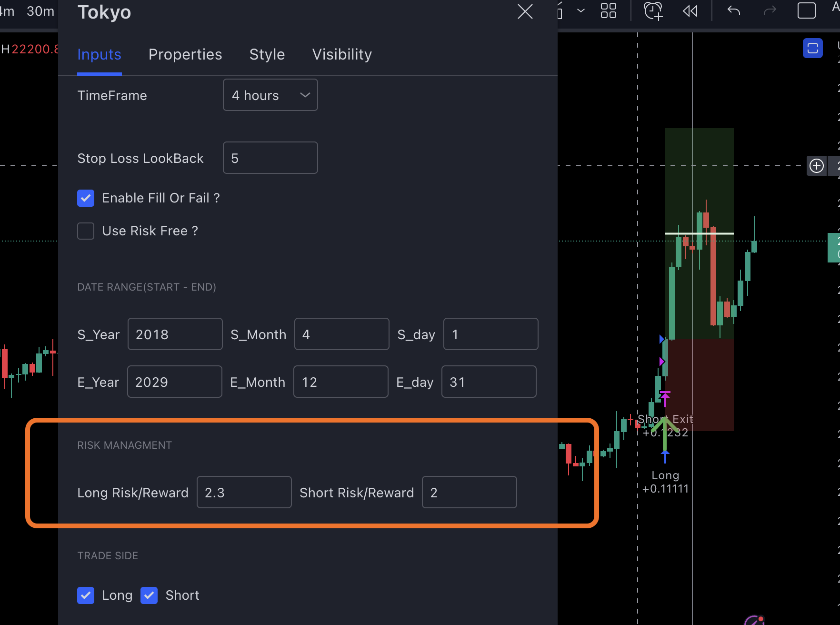Image resolution: width=840 pixels, height=625 pixels.
Task: Select the 30m timeframe button
Action: (x=40, y=11)
